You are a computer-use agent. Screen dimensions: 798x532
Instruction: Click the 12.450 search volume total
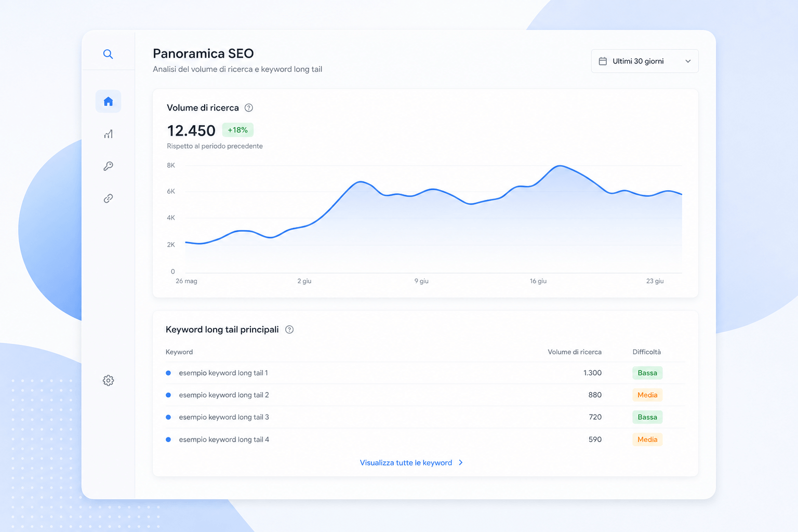point(191,130)
